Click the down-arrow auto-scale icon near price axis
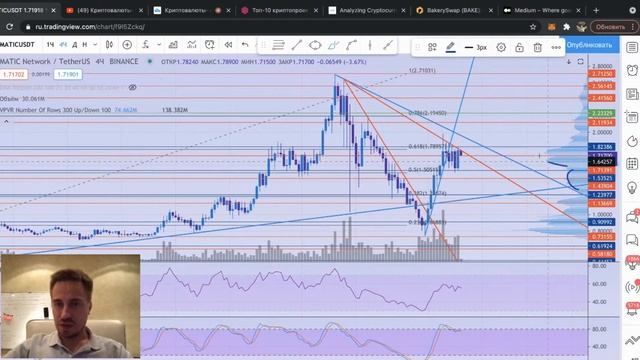640x360 pixels. pyautogui.click(x=569, y=62)
